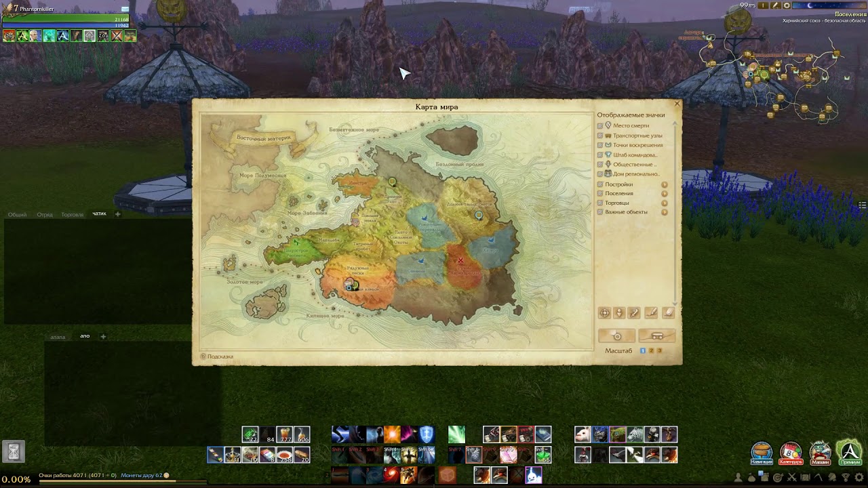Click the Подсказка hint link
Screen dimensions: 868x488
coord(216,357)
